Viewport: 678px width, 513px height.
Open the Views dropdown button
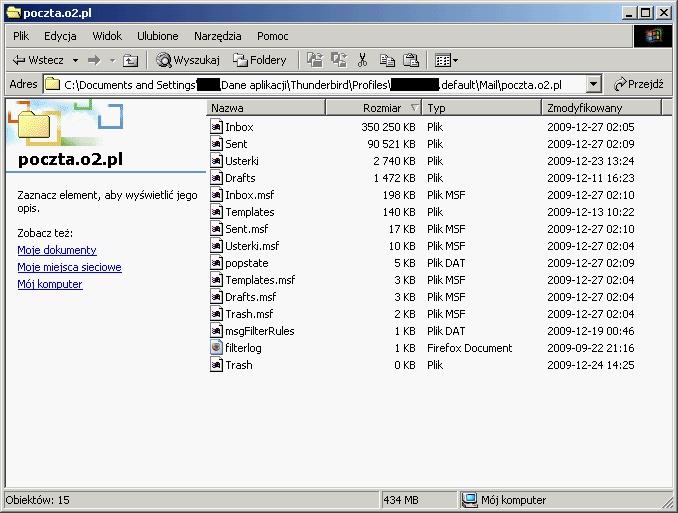(446, 60)
